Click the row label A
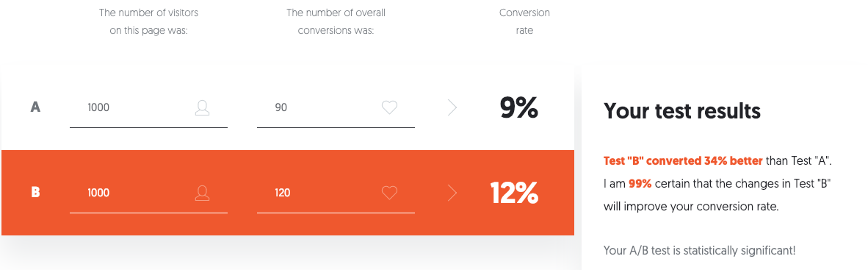 click(35, 107)
